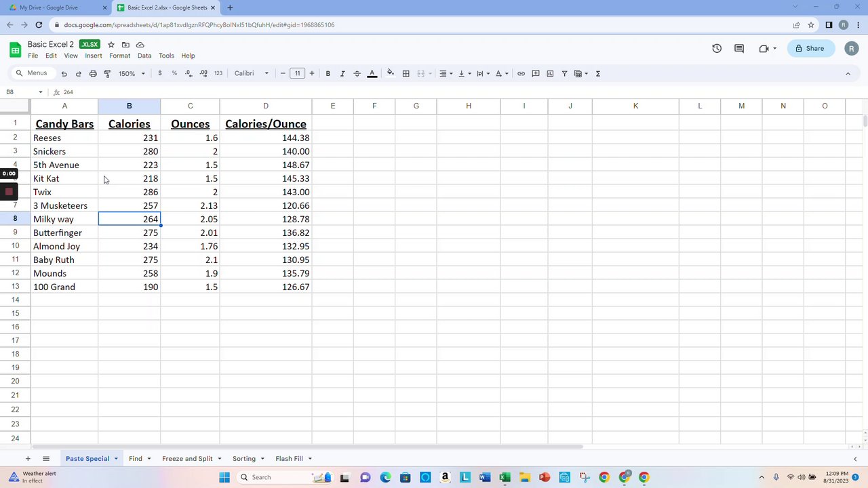Open text rotation dropdown
868x488 pixels.
pos(501,73)
